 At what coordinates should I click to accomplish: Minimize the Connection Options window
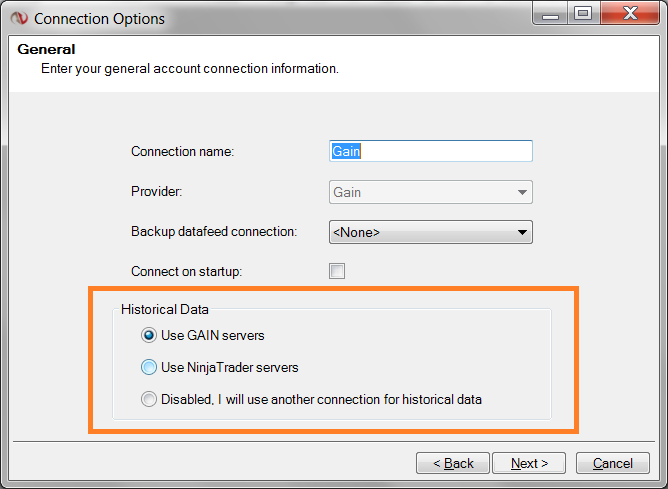[549, 14]
